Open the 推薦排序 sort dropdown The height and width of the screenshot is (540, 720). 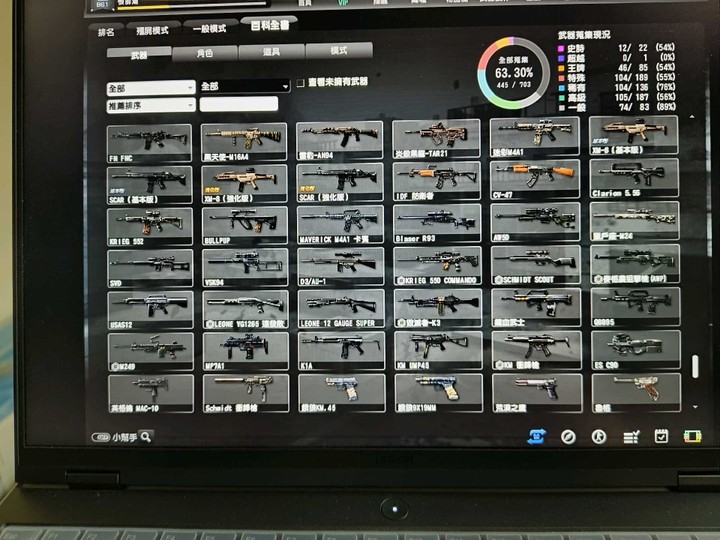tap(151, 106)
